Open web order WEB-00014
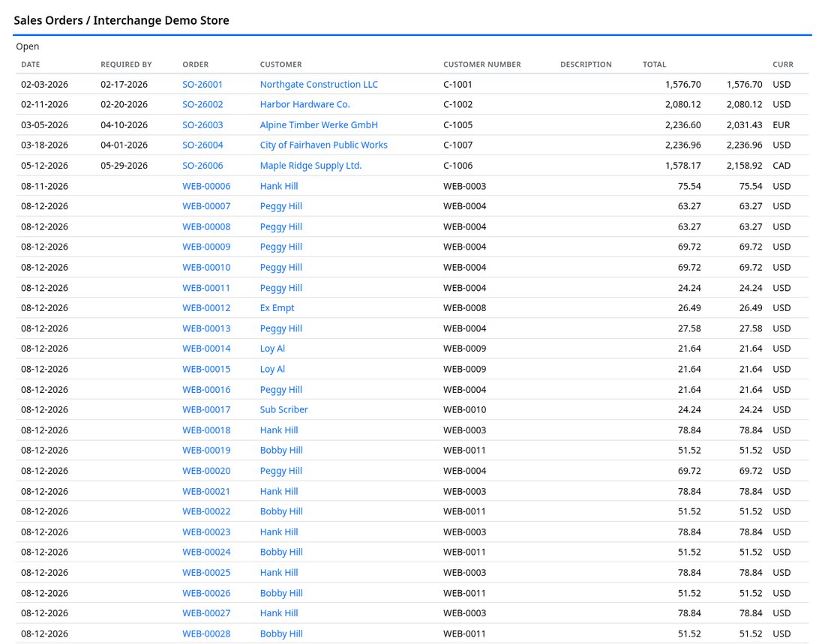This screenshot has height=644, width=825. point(206,348)
